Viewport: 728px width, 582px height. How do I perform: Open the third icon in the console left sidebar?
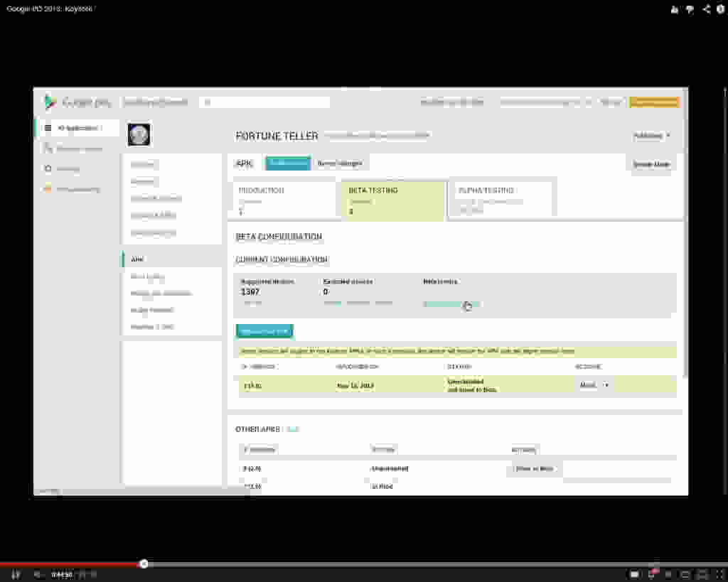(48, 168)
